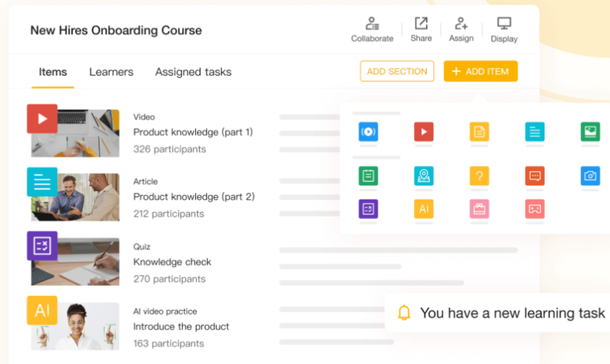Select the teal map location item icon
This screenshot has width=610, height=364.
[424, 176]
